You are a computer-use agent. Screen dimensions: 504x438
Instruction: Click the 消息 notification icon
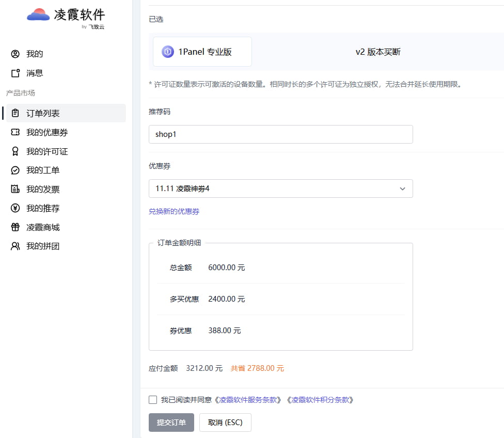[15, 73]
